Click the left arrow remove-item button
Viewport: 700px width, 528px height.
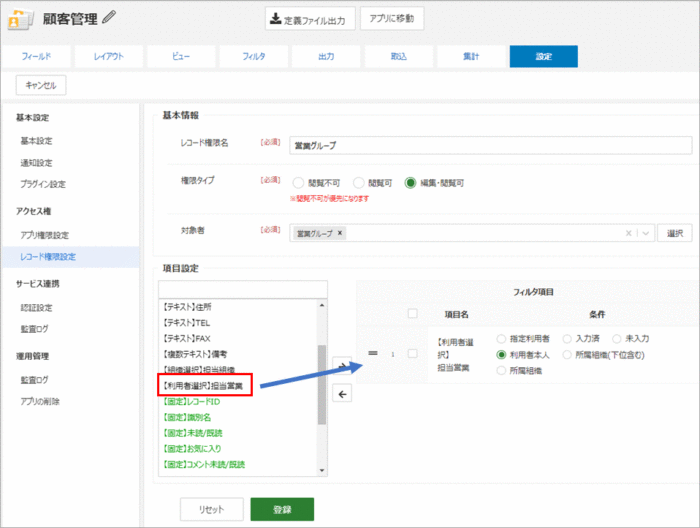pos(342,394)
